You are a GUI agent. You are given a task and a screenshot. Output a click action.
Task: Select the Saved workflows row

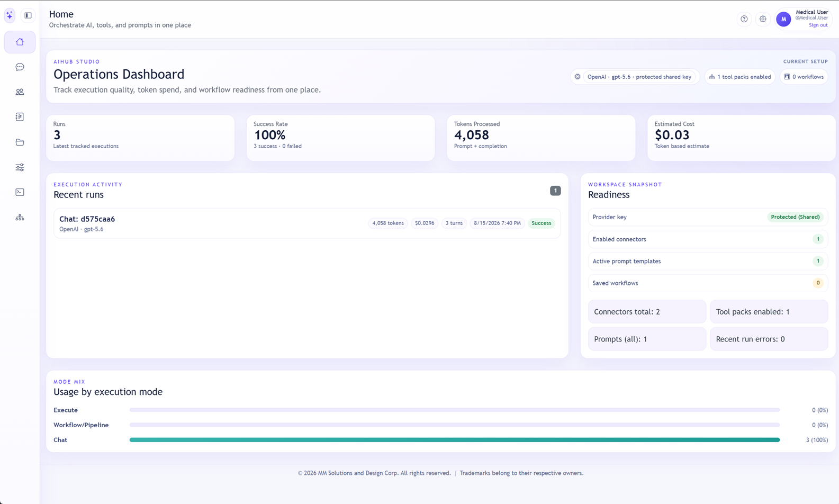[708, 283]
